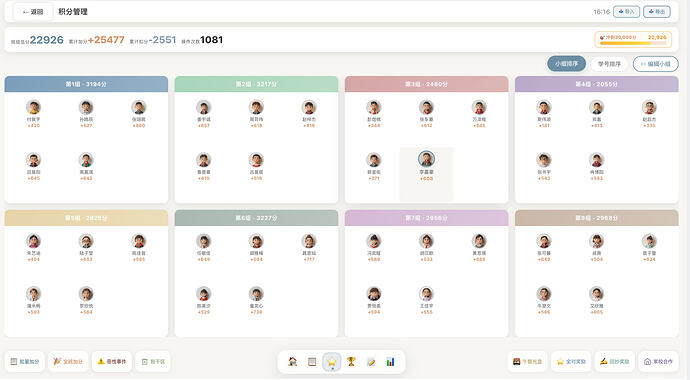Select Group 1 student avatar scoring +800
The height and width of the screenshot is (380, 690).
tap(139, 107)
